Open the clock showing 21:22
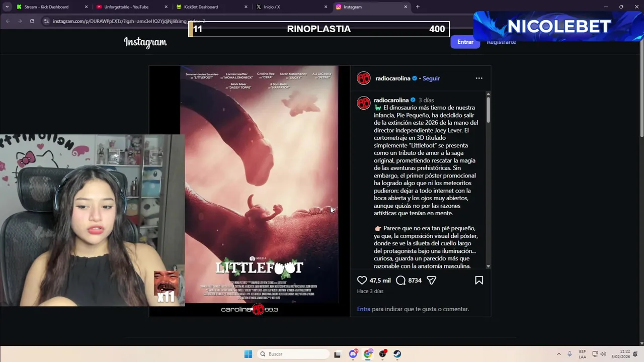This screenshot has width=644, height=362. click(x=621, y=354)
